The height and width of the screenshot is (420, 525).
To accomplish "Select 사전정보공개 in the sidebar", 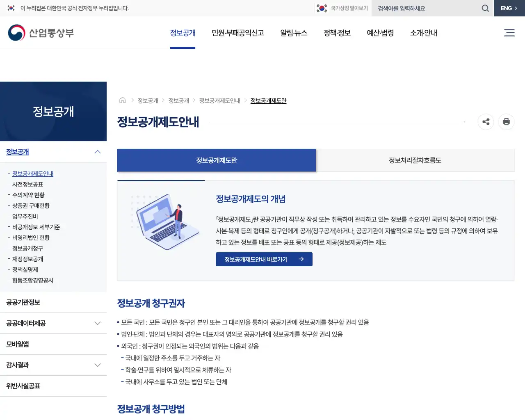I will coord(27,184).
